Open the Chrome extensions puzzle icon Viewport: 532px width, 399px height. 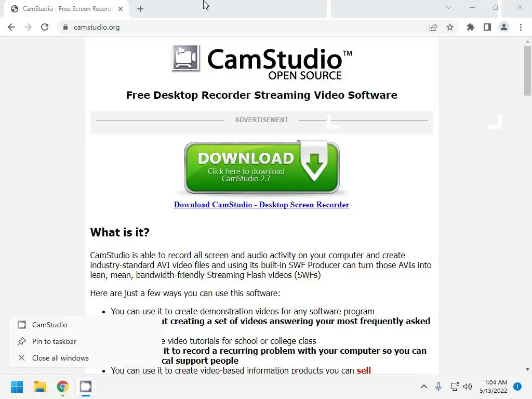point(471,27)
